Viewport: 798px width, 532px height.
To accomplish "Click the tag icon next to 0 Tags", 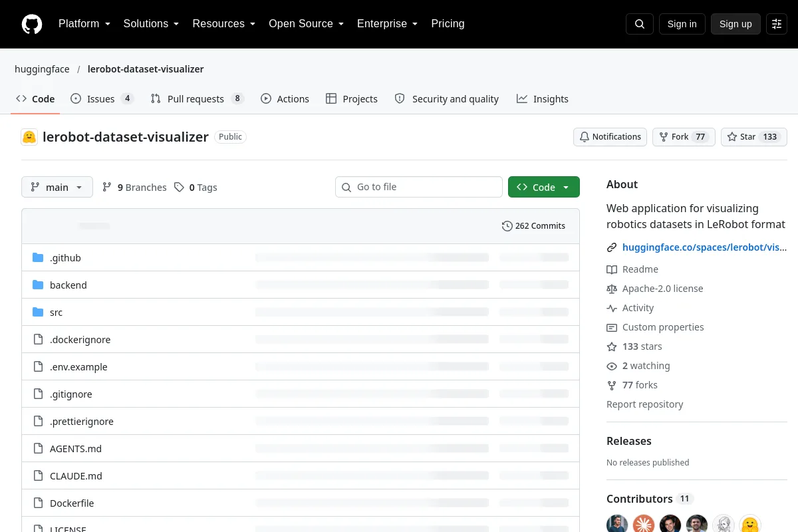I will pos(179,188).
